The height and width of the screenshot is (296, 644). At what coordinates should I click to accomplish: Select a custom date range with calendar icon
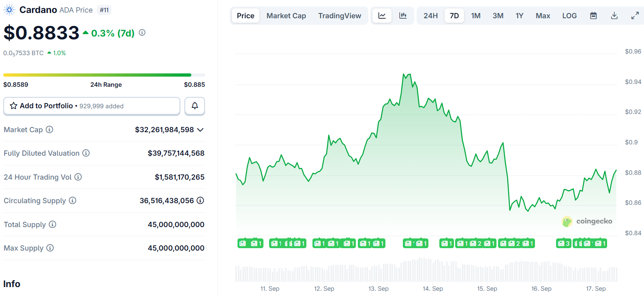pos(593,15)
